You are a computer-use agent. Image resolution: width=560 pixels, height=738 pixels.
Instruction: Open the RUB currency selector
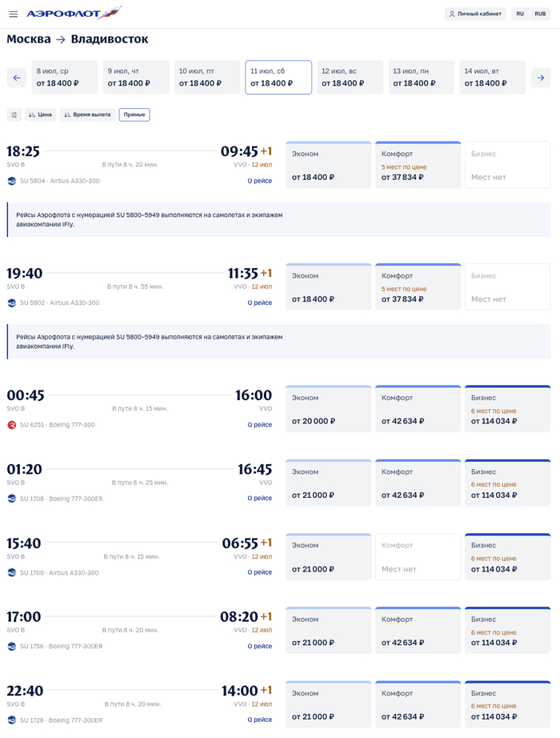tap(540, 14)
